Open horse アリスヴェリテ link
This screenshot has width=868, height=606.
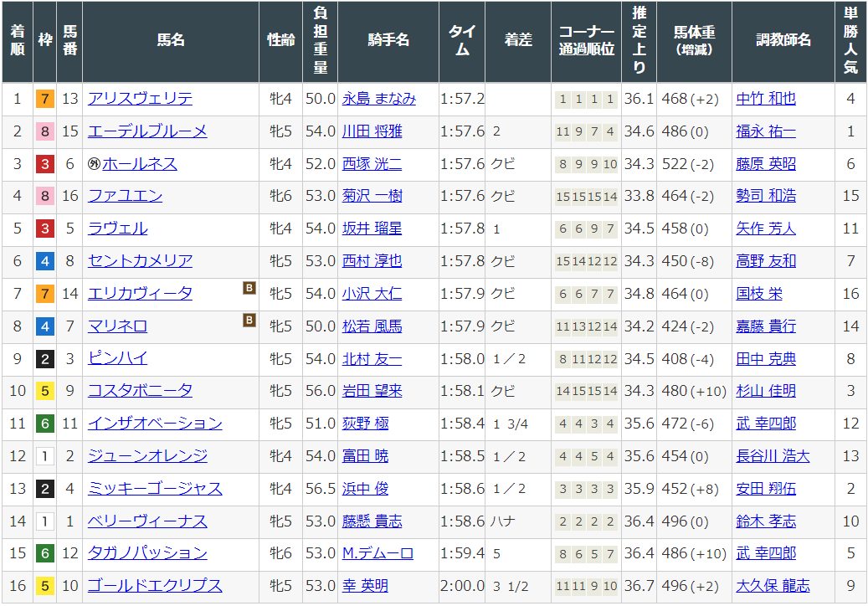pos(140,99)
